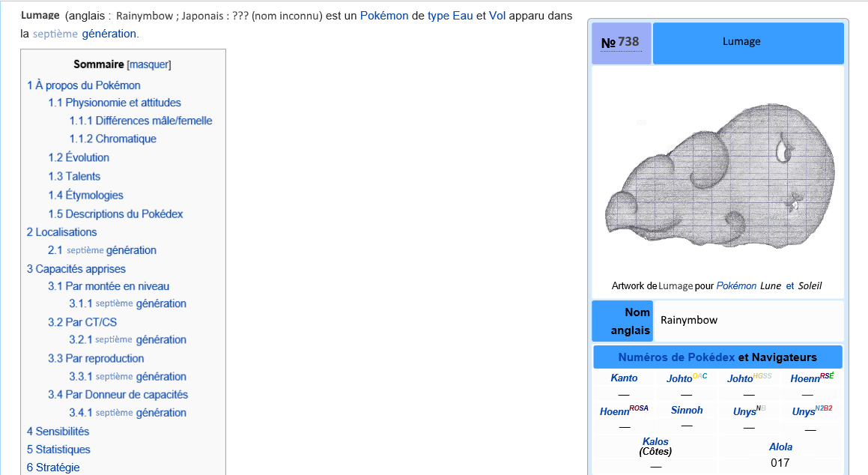Jump to 1.2 Évolution section
Image resolution: width=868 pixels, height=475 pixels.
[x=78, y=157]
